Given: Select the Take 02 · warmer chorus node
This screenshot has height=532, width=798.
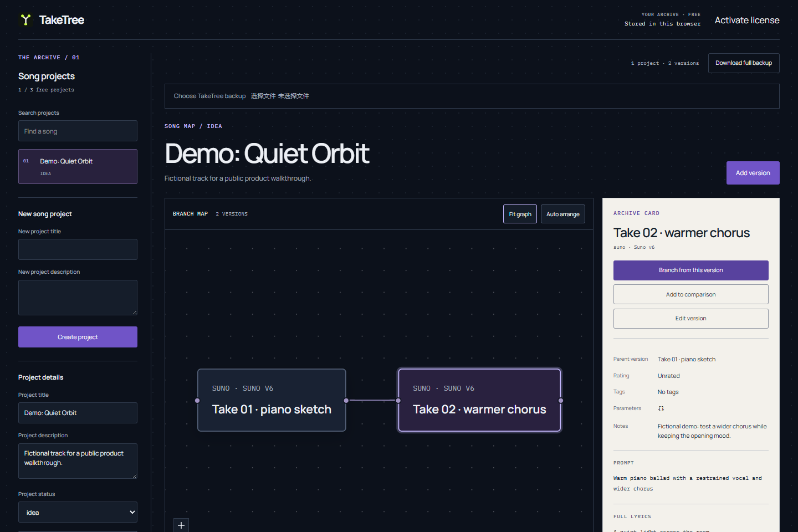Looking at the screenshot, I should [479, 400].
